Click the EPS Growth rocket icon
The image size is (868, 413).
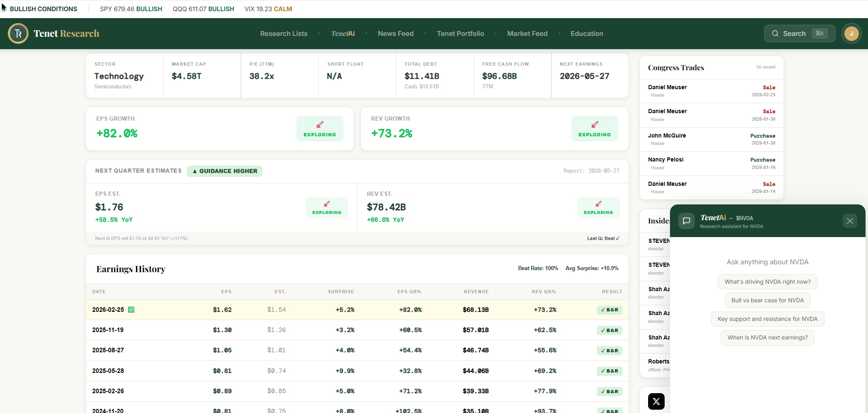pyautogui.click(x=320, y=124)
